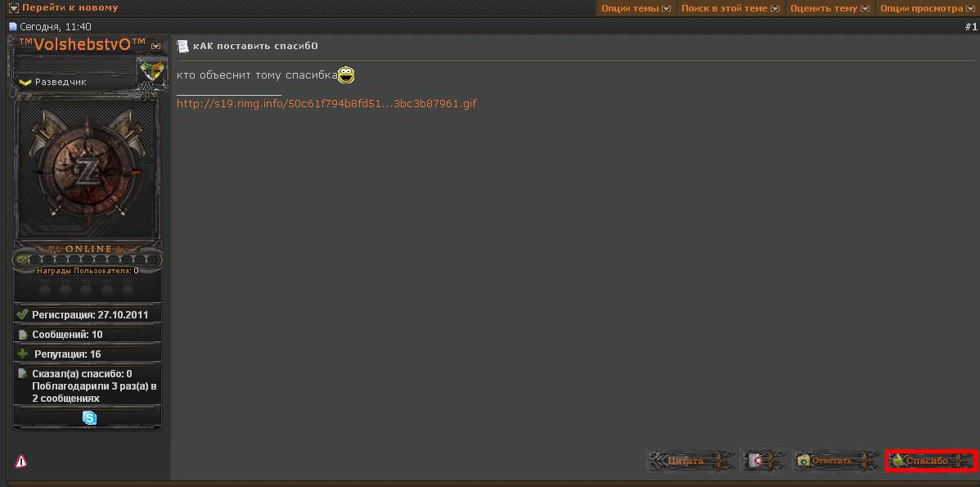Open the Опции просмотра menu

927,8
